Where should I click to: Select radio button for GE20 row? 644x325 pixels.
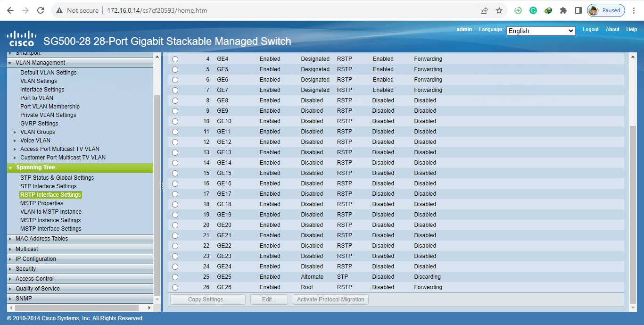[175, 225]
